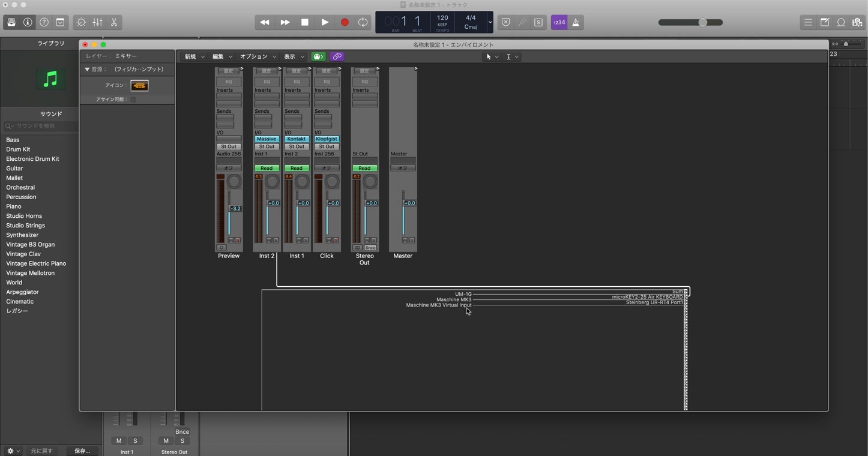Open Quick Help question mark icon
The width and height of the screenshot is (868, 456).
coord(44,22)
